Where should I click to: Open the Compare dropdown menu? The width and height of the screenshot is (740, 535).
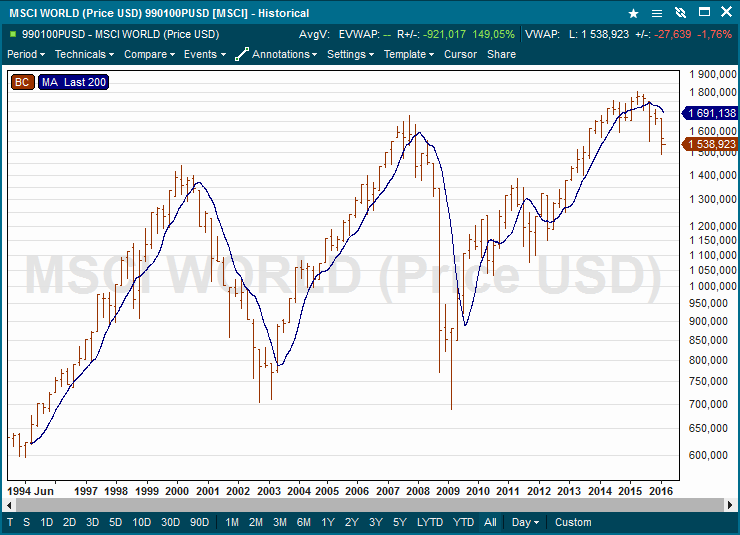pos(149,54)
